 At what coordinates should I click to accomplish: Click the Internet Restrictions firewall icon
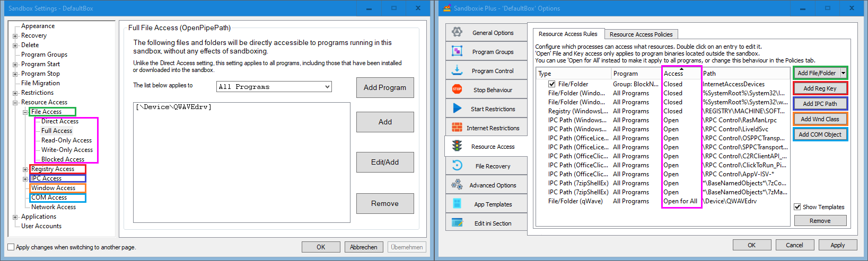pos(457,128)
